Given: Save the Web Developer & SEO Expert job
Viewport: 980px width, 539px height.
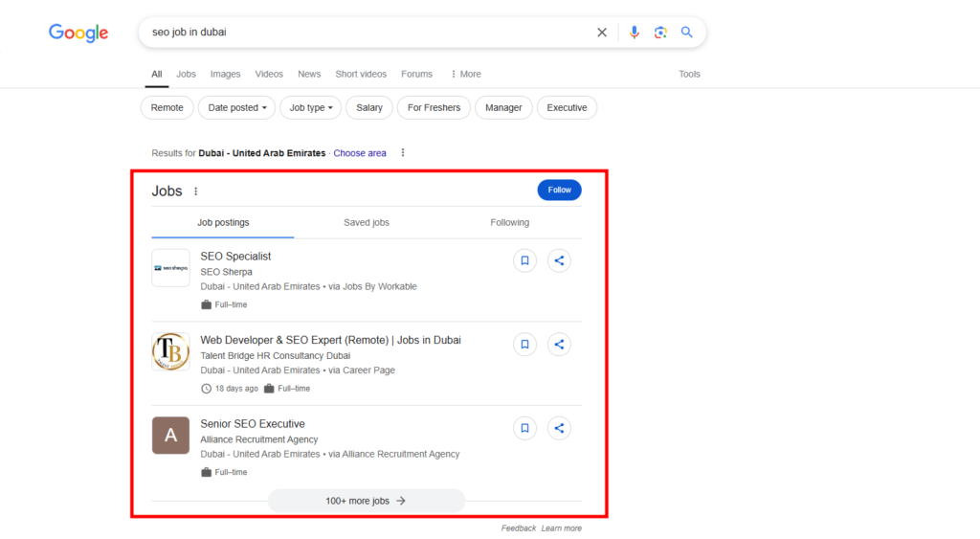Looking at the screenshot, I should [x=525, y=345].
